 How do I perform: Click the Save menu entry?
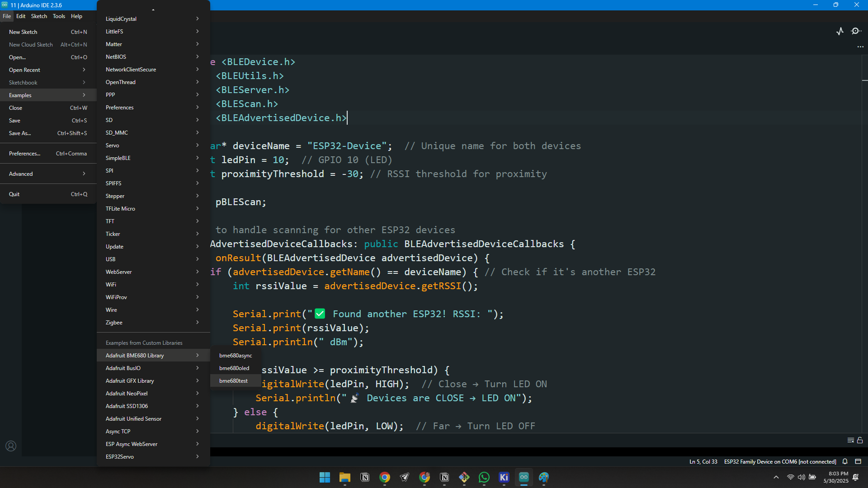point(48,121)
